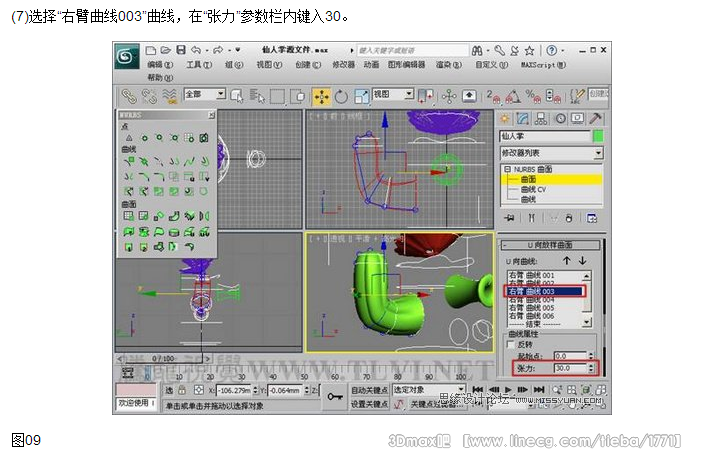
Task: Click the Use Pivot Point Center icon
Action: pyautogui.click(x=426, y=96)
